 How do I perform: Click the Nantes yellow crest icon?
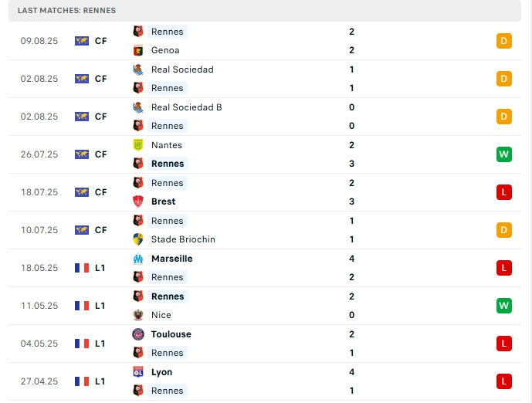[139, 145]
